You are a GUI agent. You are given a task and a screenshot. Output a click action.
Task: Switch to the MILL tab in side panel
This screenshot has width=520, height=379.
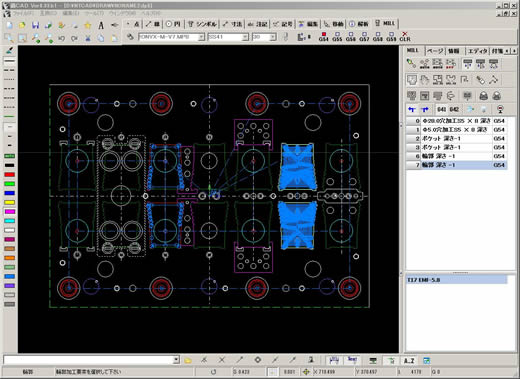(x=413, y=50)
